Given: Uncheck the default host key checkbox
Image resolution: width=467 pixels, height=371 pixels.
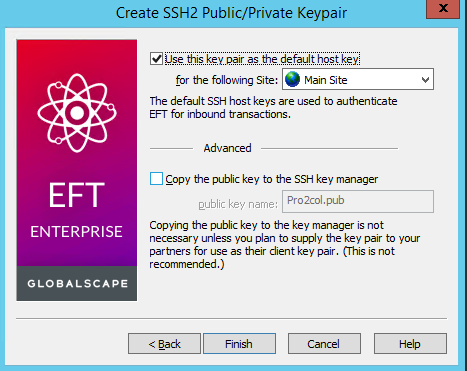Looking at the screenshot, I should (x=156, y=59).
